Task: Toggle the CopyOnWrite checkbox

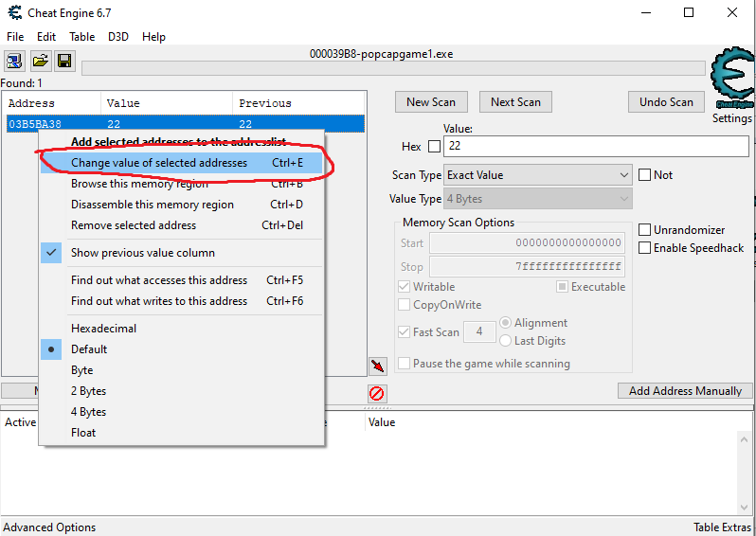Action: (x=404, y=305)
